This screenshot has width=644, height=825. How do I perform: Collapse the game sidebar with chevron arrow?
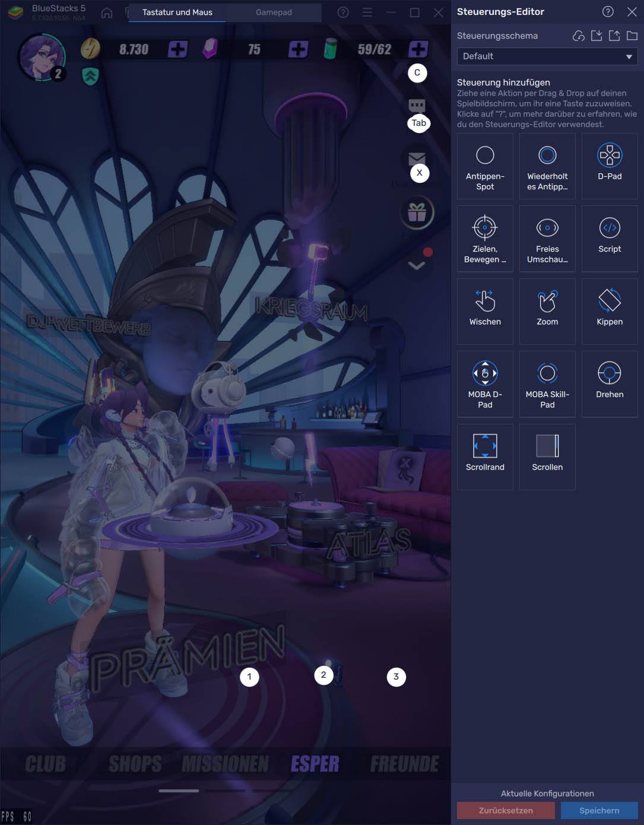tap(417, 265)
